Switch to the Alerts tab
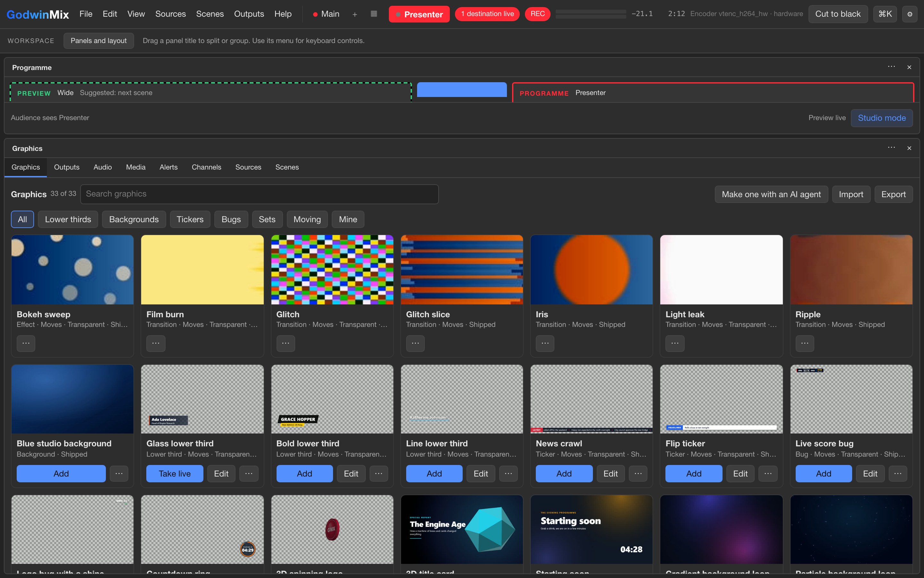The height and width of the screenshot is (578, 924). tap(168, 167)
